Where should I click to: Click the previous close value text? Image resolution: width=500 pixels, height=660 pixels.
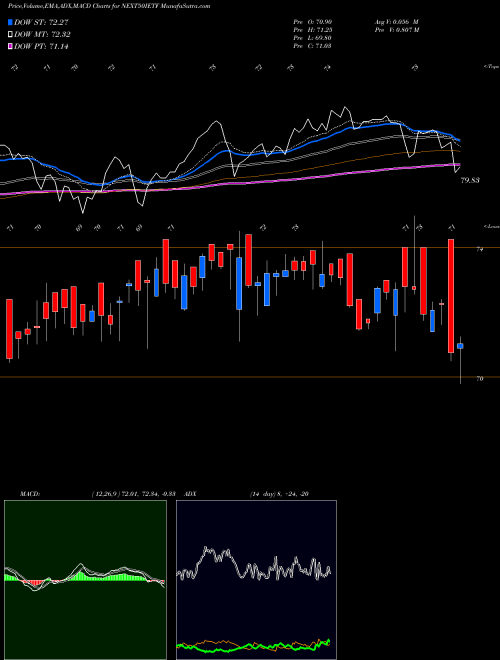pyautogui.click(x=312, y=46)
